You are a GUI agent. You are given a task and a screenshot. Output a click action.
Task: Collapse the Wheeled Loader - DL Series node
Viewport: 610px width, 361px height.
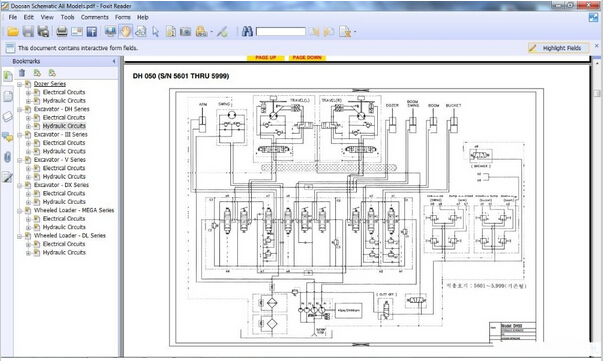point(19,236)
